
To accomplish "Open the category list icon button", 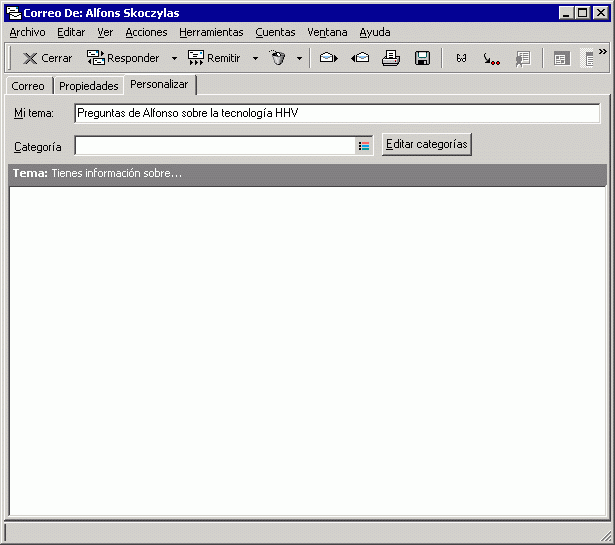I will click(364, 146).
